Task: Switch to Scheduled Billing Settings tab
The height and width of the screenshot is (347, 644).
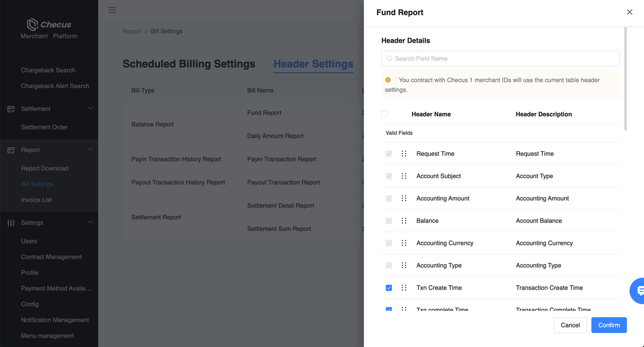Action: click(x=189, y=64)
